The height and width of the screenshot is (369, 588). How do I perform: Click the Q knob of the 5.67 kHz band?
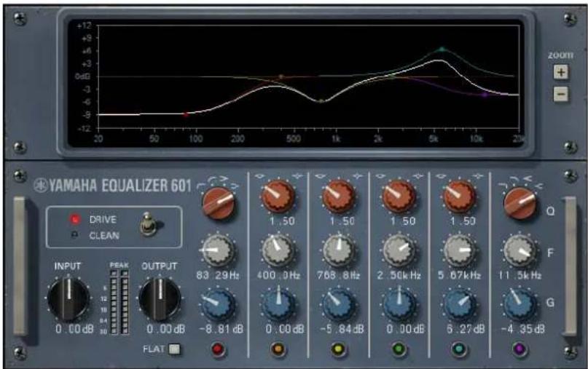[459, 197]
